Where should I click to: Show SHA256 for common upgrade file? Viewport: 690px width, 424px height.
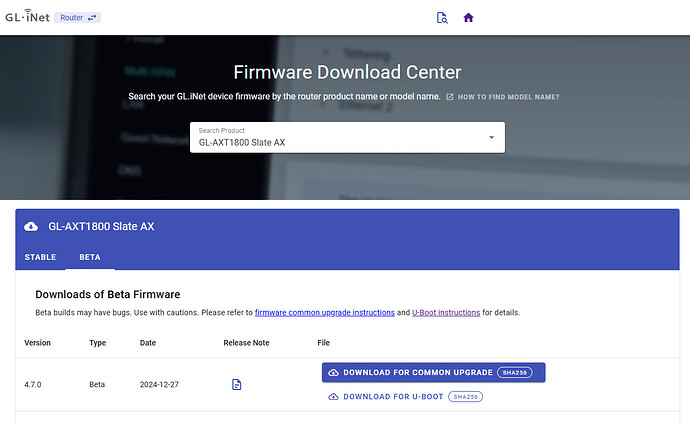click(514, 373)
